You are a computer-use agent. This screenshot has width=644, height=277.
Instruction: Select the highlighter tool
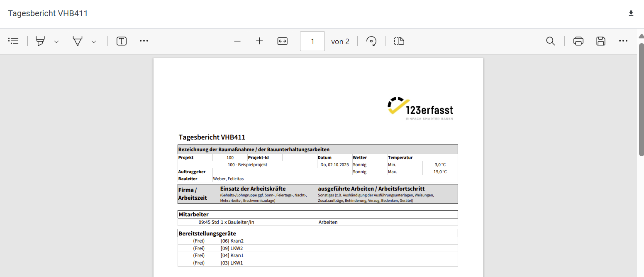[40, 41]
